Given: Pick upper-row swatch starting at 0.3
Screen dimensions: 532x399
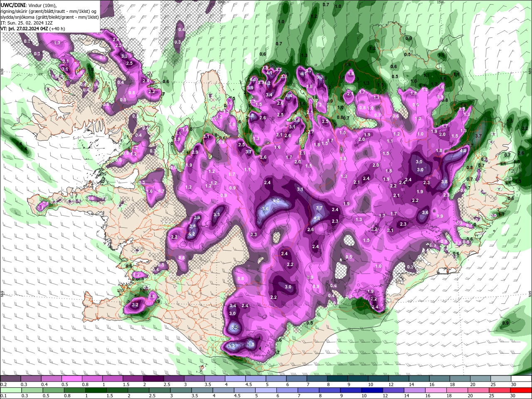Looking at the screenshot, I should click(31, 379).
